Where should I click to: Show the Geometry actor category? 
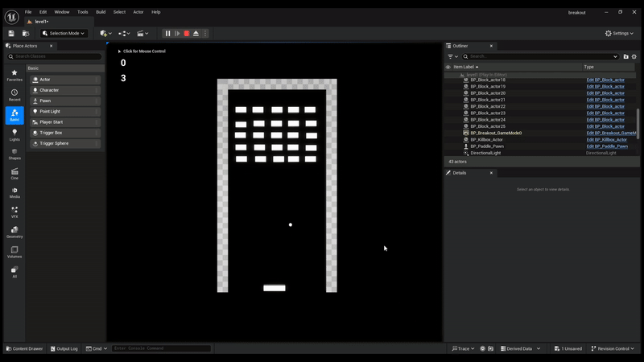point(14,232)
